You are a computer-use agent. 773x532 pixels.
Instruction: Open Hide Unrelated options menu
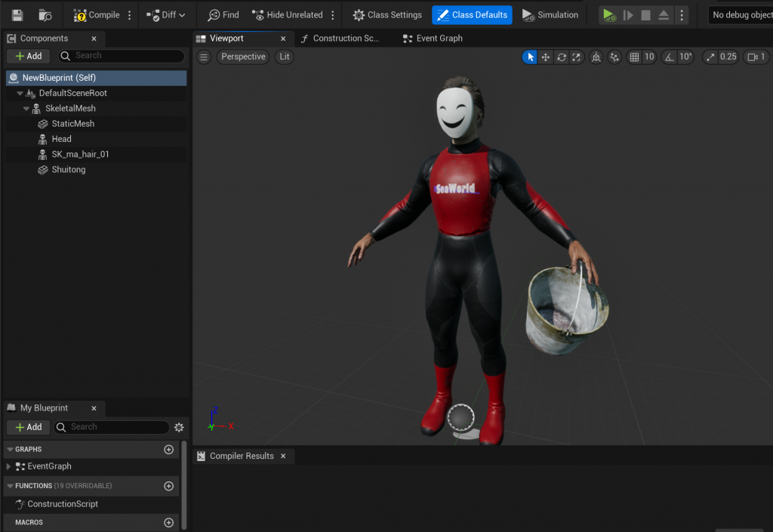(x=333, y=15)
